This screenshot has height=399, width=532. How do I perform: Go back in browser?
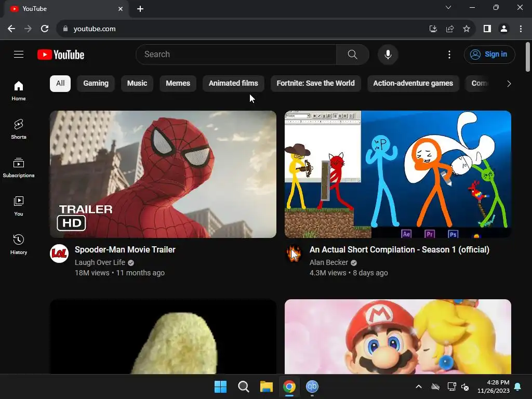coord(11,29)
